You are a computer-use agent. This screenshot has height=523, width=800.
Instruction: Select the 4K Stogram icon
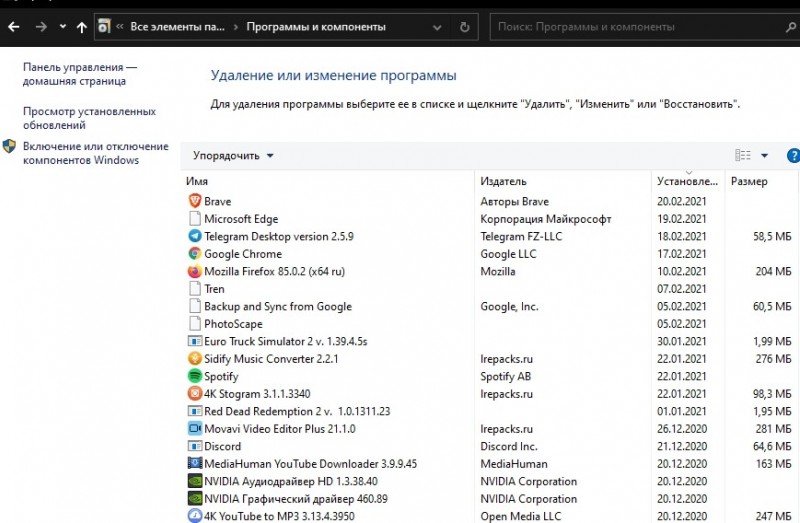click(194, 394)
